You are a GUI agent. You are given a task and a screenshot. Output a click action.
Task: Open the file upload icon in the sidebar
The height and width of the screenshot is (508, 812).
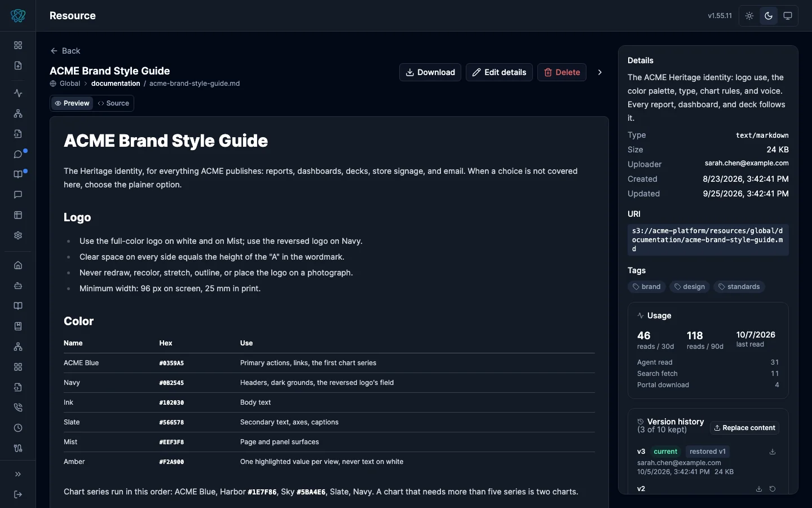18,65
